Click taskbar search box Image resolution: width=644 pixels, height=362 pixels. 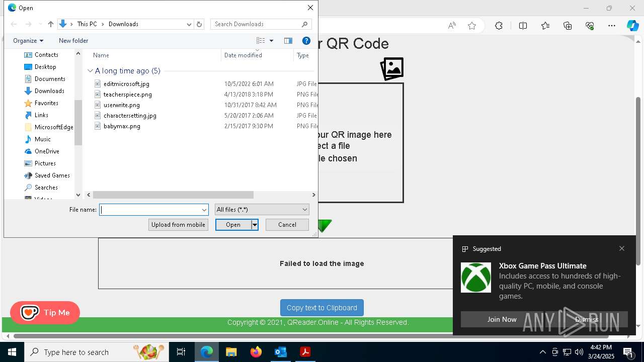[97, 352]
